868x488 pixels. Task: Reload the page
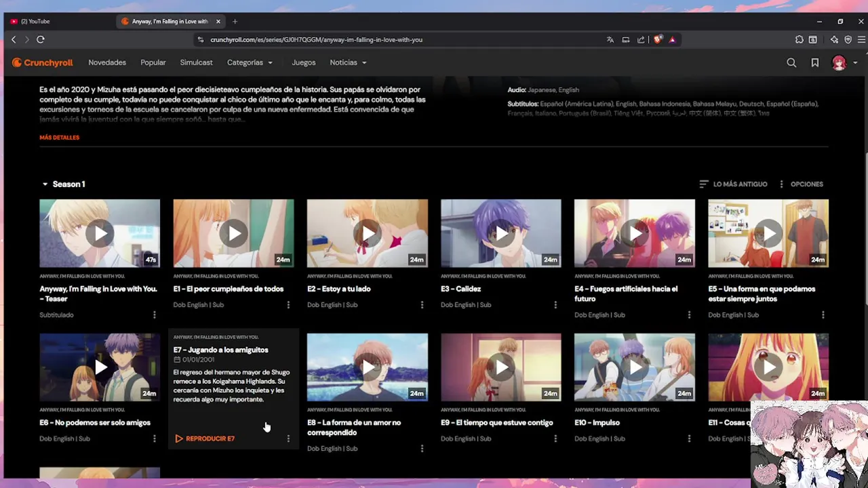(41, 39)
